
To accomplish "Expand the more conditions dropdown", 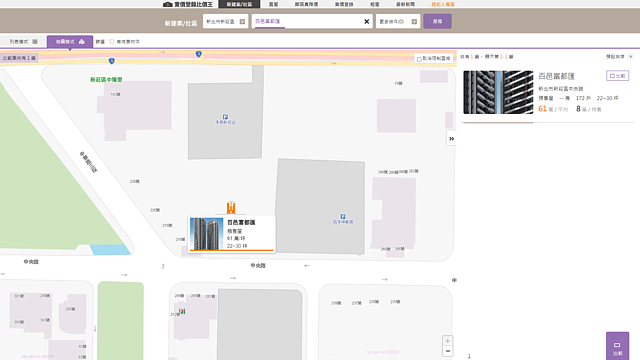I will pyautogui.click(x=398, y=21).
